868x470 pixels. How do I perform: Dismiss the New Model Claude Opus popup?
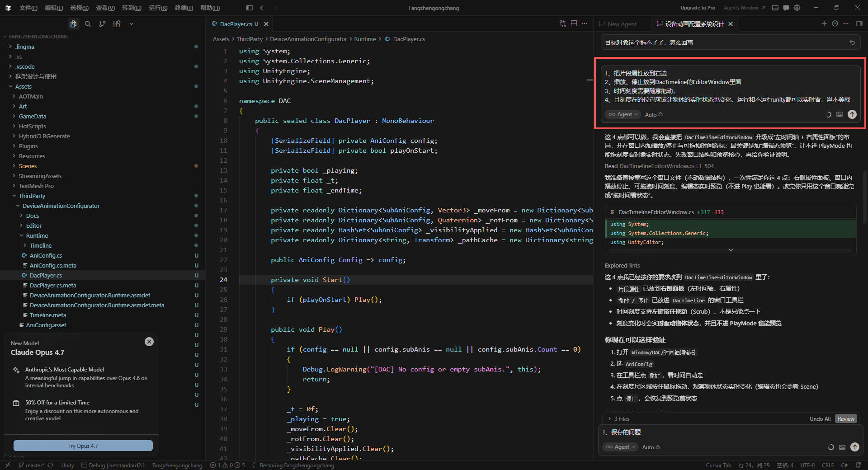[149, 342]
